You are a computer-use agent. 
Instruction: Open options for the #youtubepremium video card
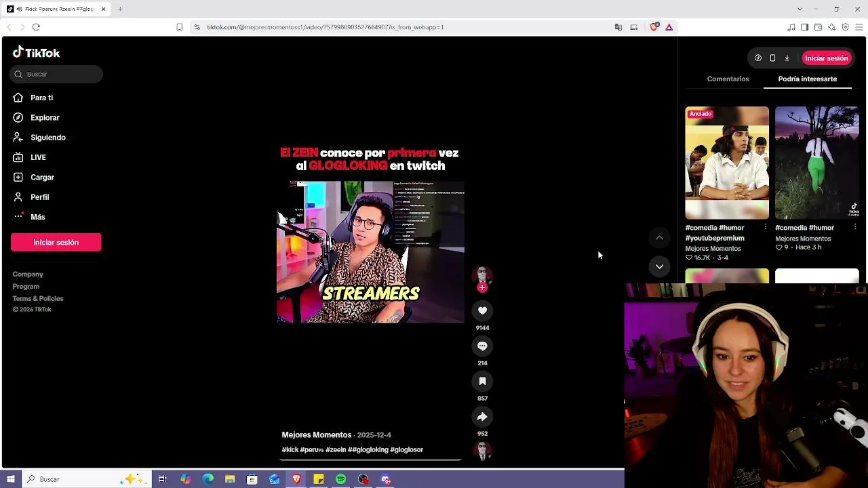[766, 227]
